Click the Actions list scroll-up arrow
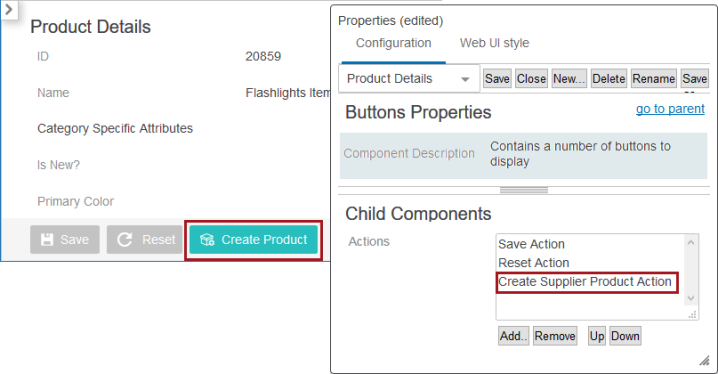This screenshot has height=374, width=718. coord(691,242)
